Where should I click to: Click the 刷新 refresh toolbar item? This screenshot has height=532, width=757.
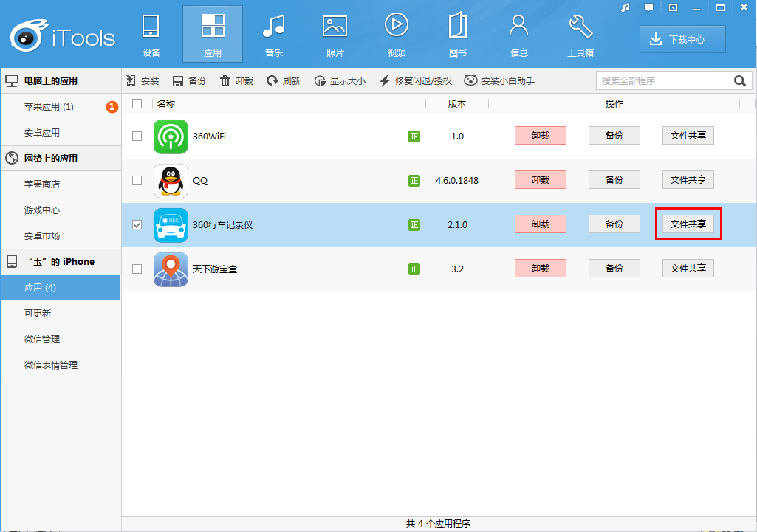[284, 81]
